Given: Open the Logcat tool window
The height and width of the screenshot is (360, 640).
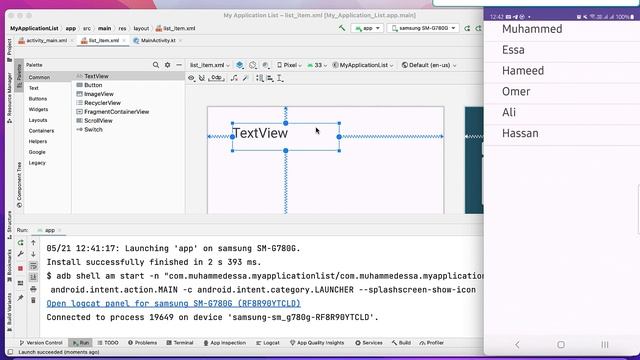Looking at the screenshot, I should click(x=268, y=343).
